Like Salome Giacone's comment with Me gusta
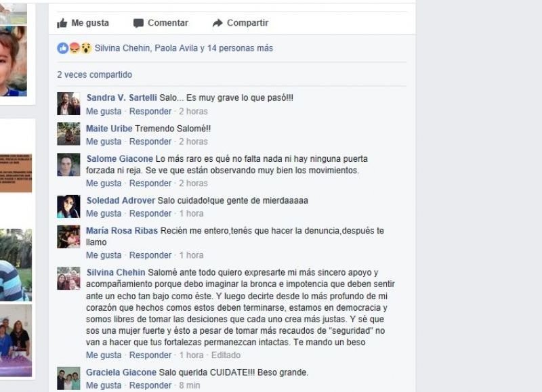The width and height of the screenshot is (542, 392). pyautogui.click(x=104, y=183)
